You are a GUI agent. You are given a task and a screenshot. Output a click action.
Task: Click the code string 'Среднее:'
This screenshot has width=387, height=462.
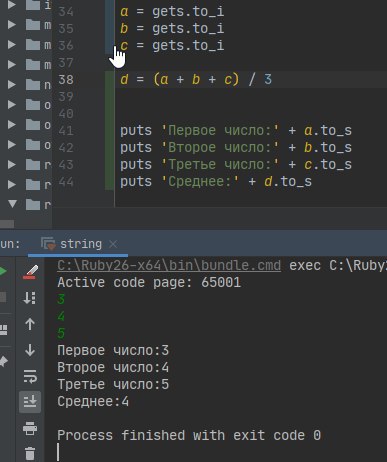[x=200, y=182]
